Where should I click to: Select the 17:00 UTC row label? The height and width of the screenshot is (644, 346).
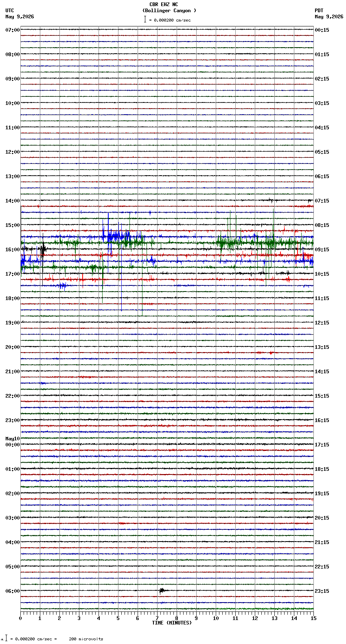click(x=13, y=274)
